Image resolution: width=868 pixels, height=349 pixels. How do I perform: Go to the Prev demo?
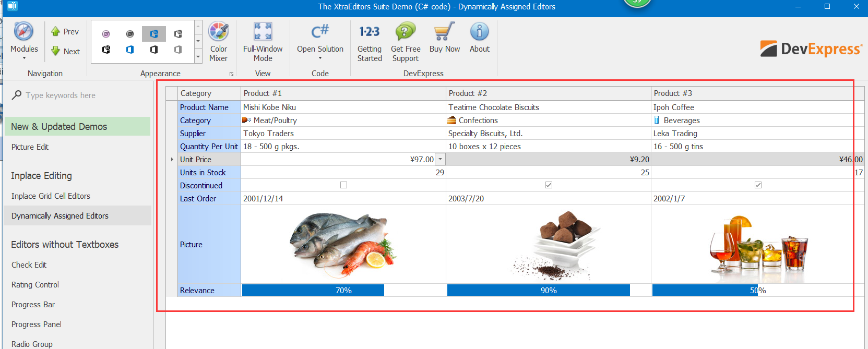tap(65, 32)
